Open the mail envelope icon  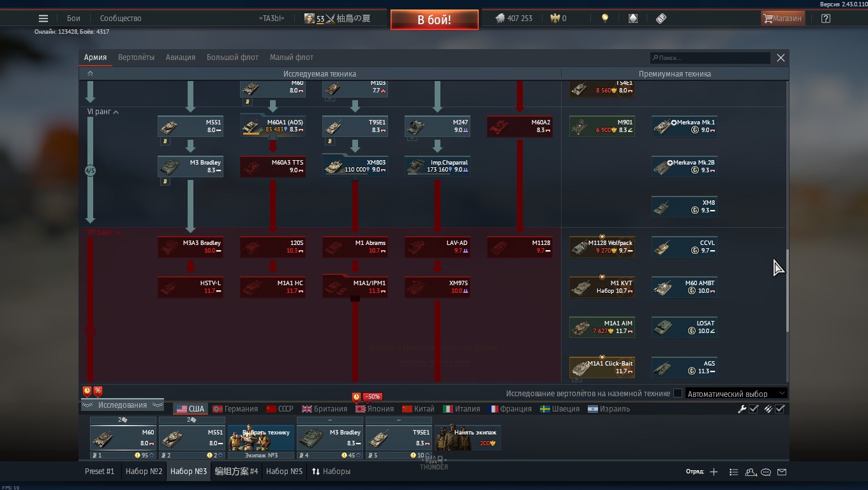782,472
